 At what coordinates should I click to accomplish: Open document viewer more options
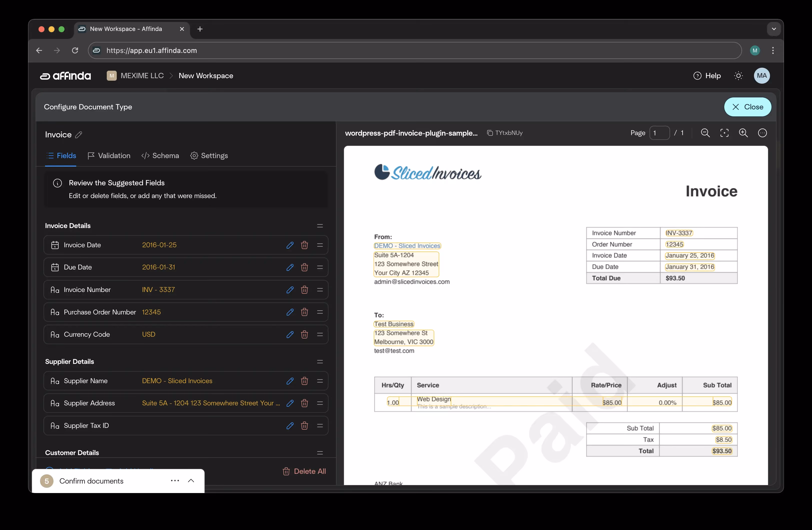click(762, 133)
